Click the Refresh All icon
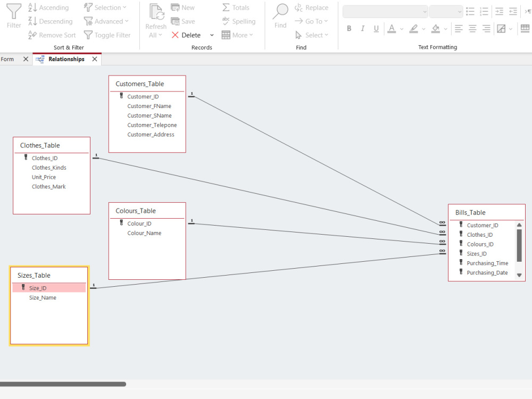This screenshot has height=399, width=532. click(156, 12)
